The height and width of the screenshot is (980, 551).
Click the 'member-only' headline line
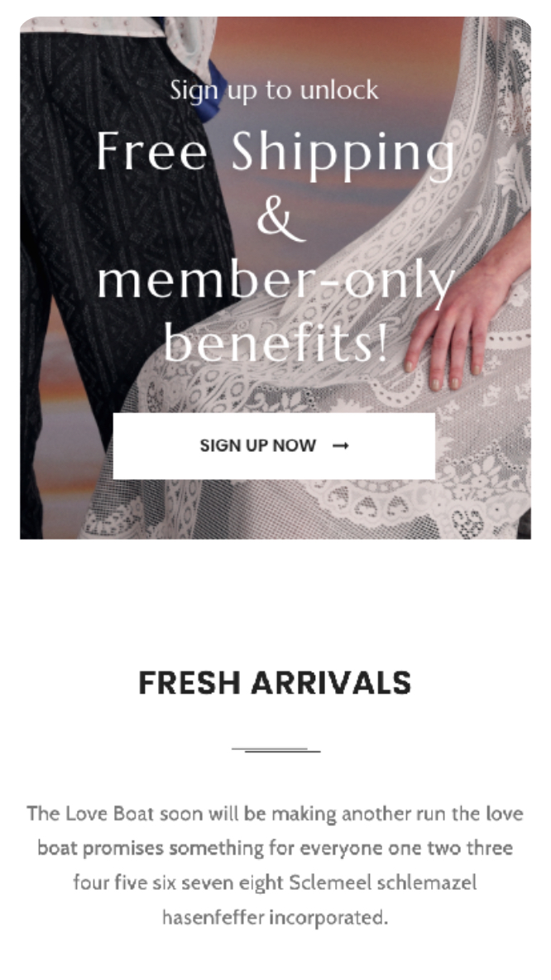(275, 282)
